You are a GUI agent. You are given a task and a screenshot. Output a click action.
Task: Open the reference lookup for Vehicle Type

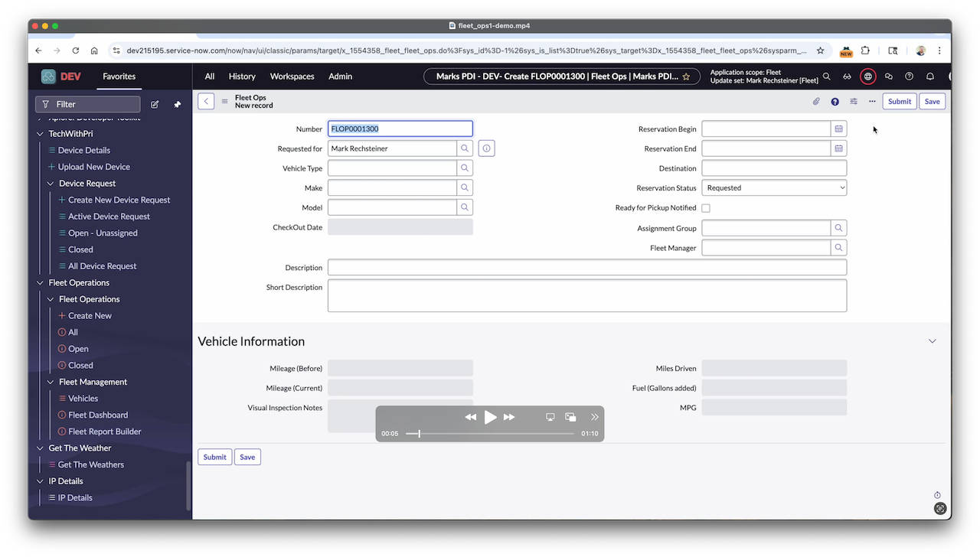465,168
